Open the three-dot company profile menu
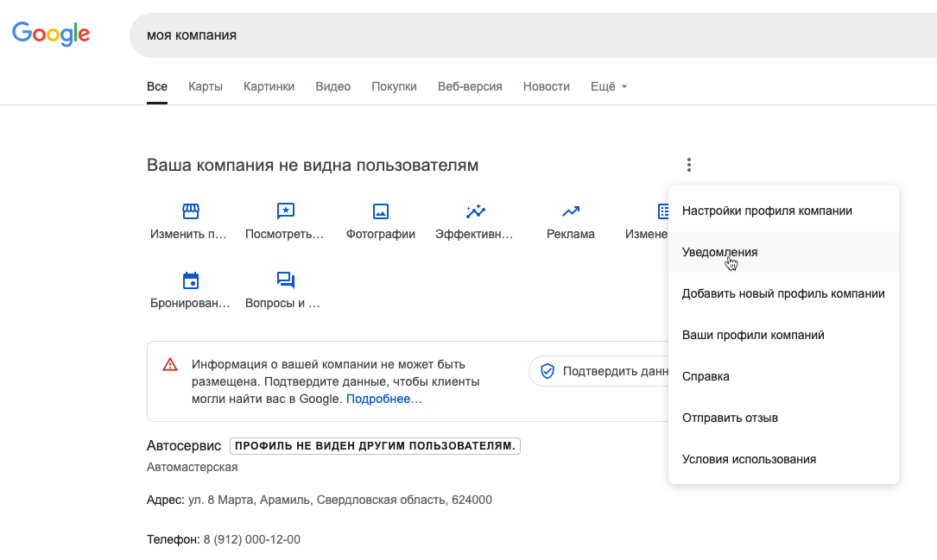The width and height of the screenshot is (937, 560). point(689,165)
